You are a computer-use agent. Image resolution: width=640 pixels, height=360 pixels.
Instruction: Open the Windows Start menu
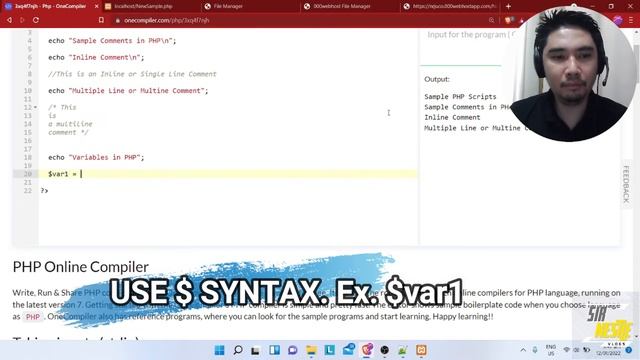point(220,350)
